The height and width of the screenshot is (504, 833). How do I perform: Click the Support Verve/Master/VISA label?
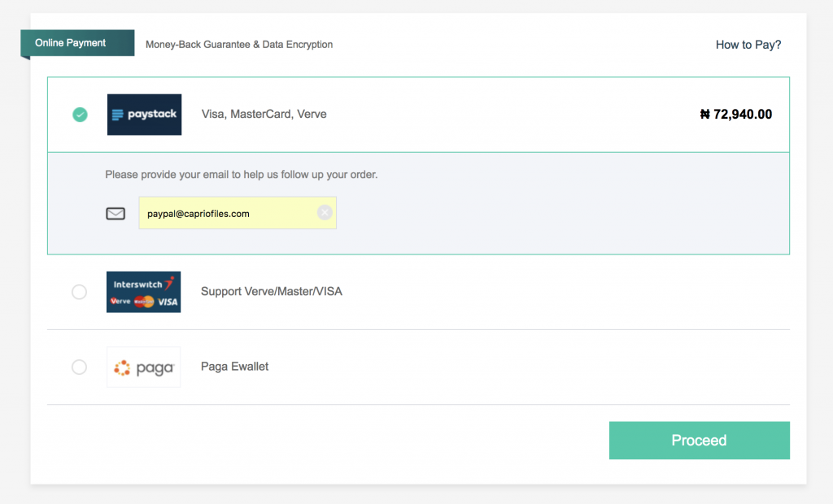click(272, 292)
